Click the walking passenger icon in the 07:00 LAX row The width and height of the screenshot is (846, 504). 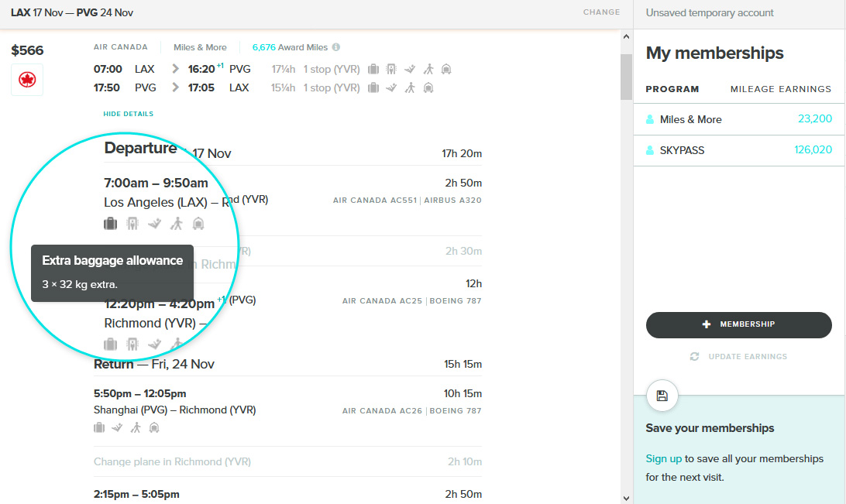coord(428,69)
